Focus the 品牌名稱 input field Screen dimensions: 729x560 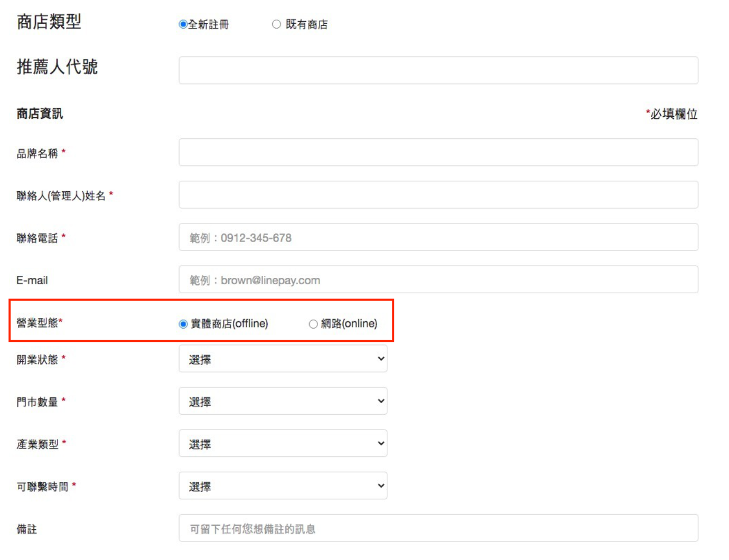point(438,152)
